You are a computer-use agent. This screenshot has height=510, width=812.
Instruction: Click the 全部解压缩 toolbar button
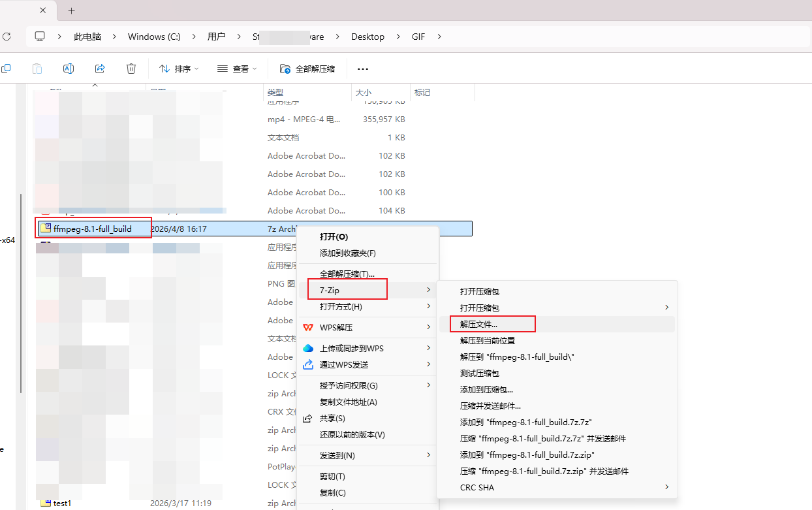pyautogui.click(x=307, y=69)
